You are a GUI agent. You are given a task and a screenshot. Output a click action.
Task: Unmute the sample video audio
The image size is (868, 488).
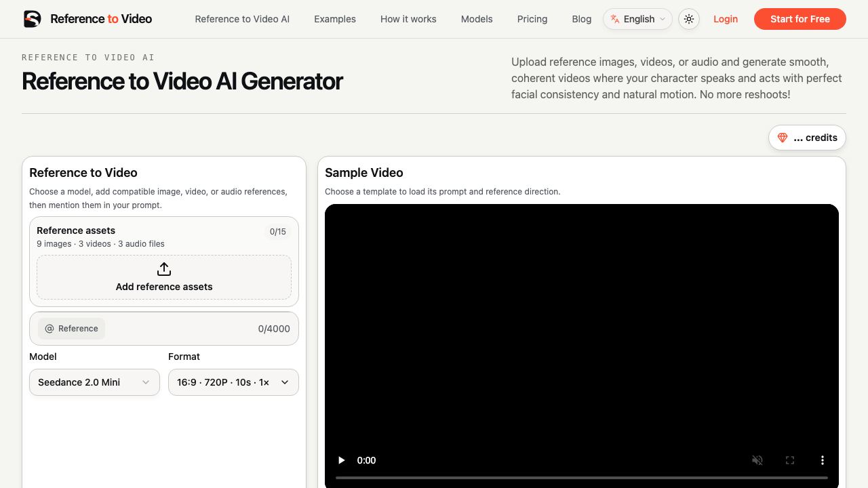coord(757,460)
